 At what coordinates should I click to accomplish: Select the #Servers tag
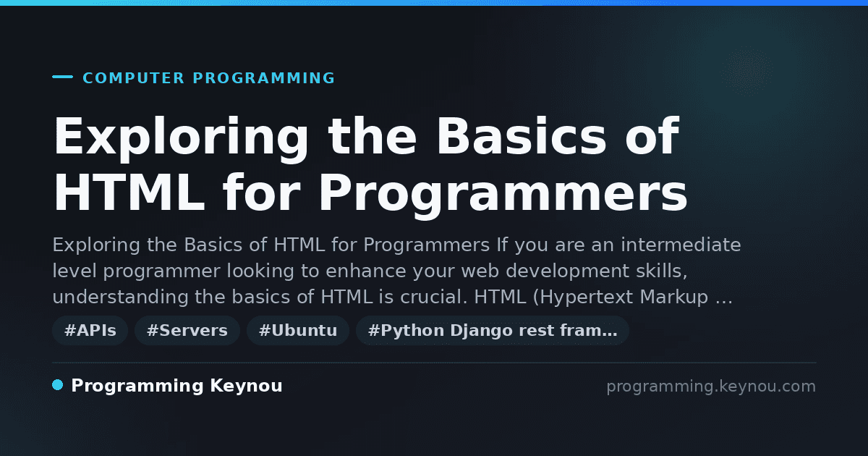[187, 331]
